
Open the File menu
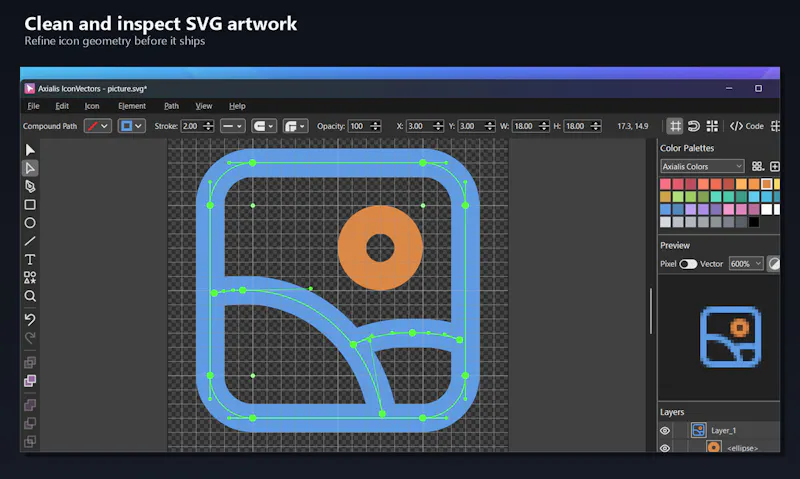[33, 106]
